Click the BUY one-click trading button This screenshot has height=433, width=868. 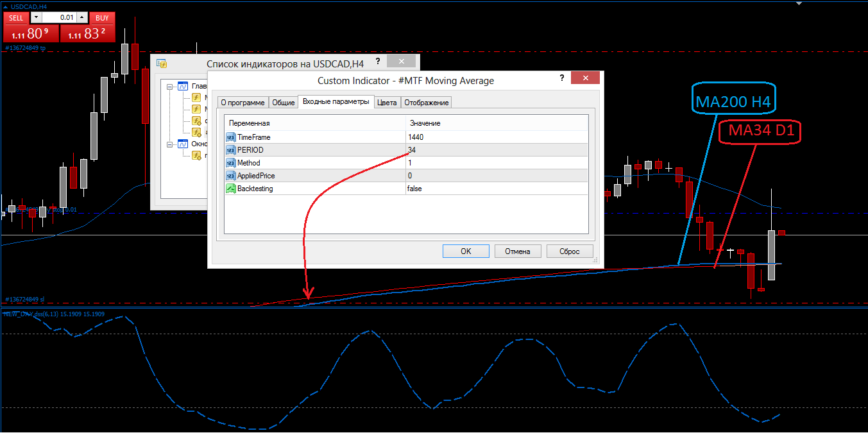tap(102, 18)
